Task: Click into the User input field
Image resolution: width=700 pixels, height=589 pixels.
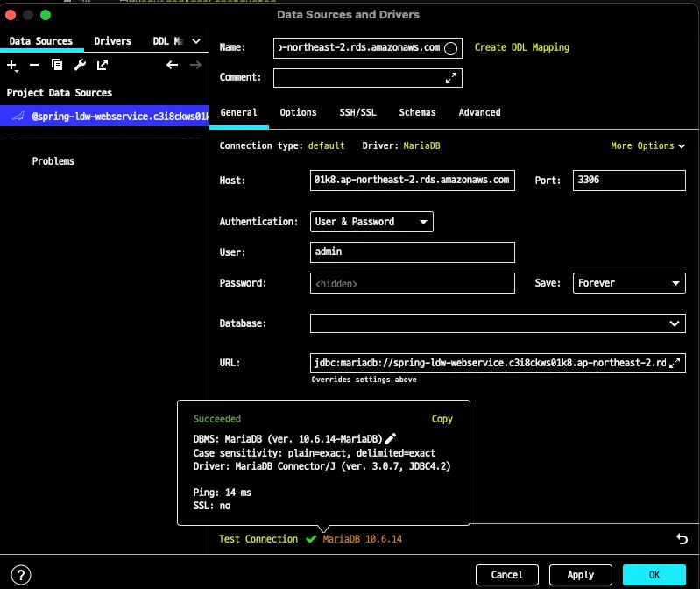Action: pos(412,252)
